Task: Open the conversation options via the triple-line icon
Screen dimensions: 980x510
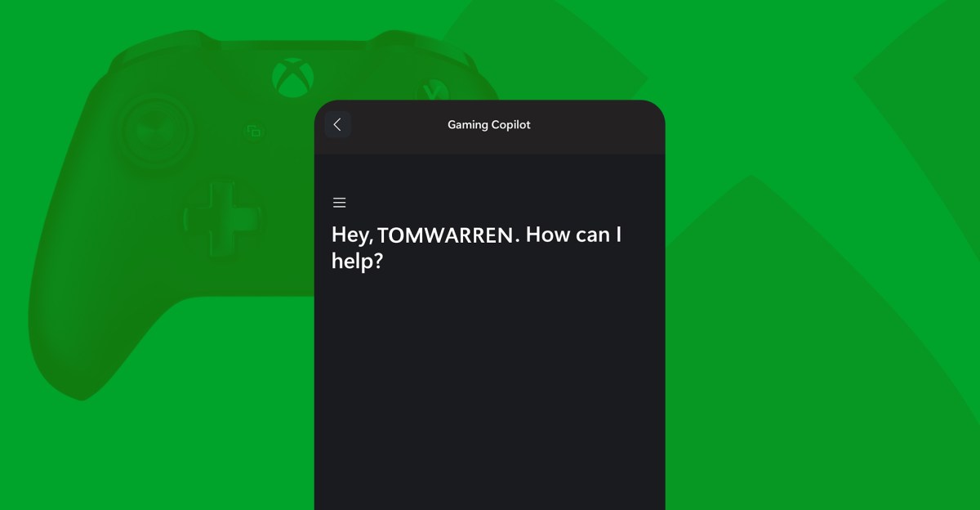Action: point(339,202)
